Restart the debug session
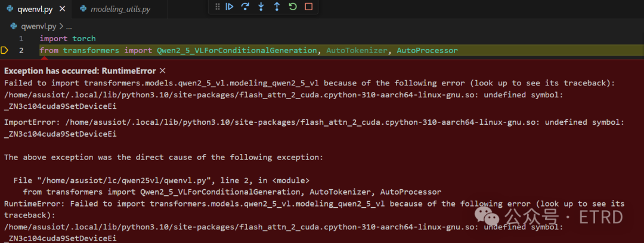Screen dimensions: 644x243 (292, 7)
